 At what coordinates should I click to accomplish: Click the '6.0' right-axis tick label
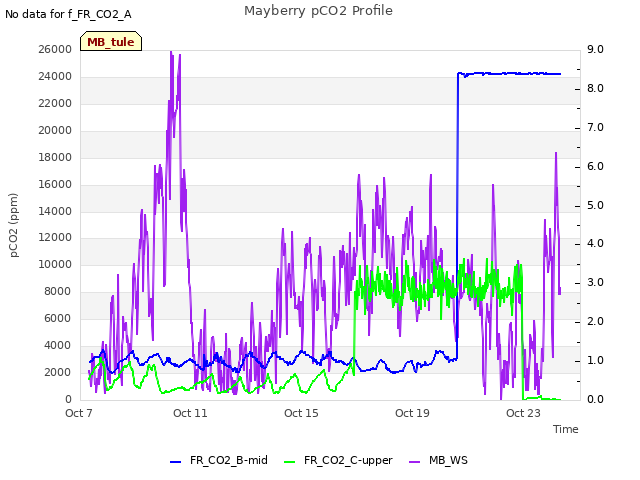point(595,167)
